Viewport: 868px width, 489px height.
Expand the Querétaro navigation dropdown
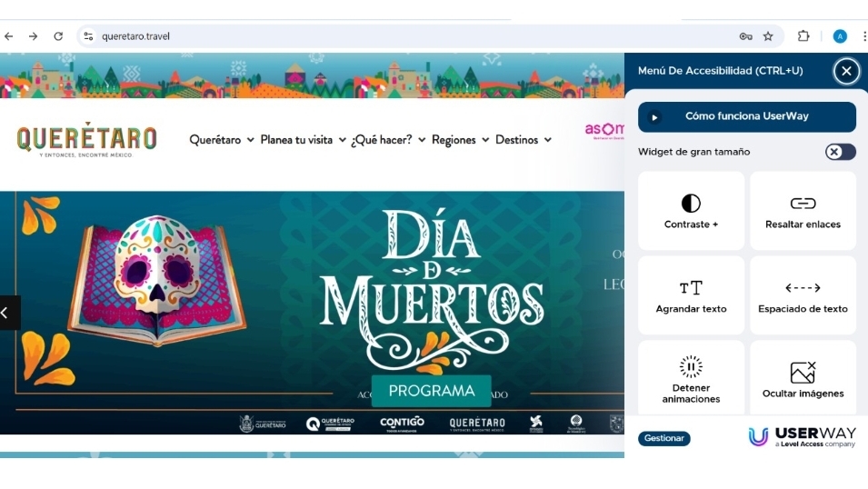[x=222, y=140]
